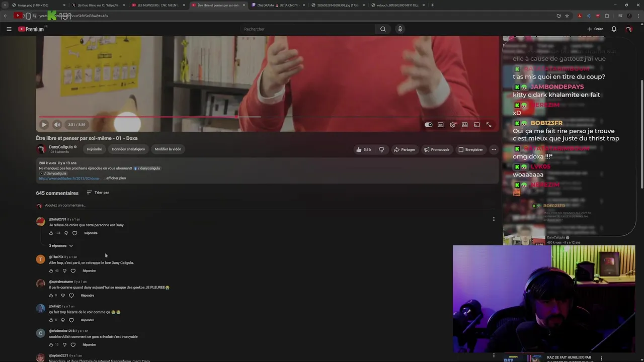
Task: Open the Trier par sort dropdown
Action: [x=98, y=193]
